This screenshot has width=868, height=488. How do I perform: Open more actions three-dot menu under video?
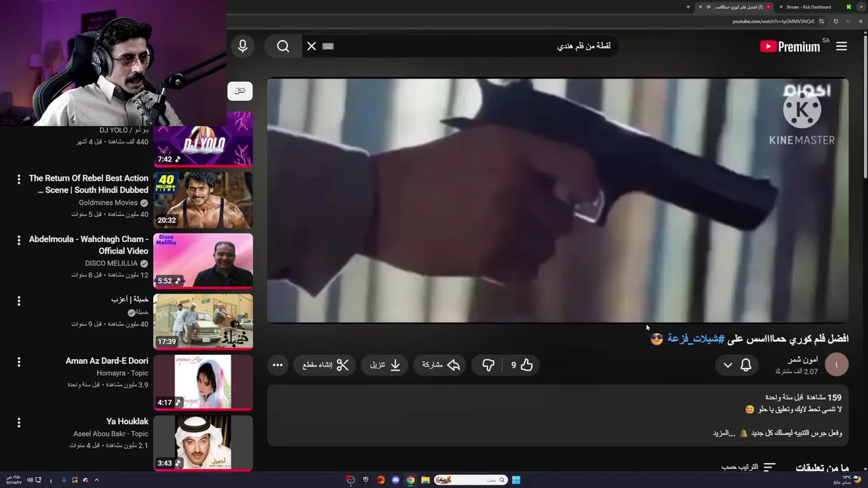[277, 365]
